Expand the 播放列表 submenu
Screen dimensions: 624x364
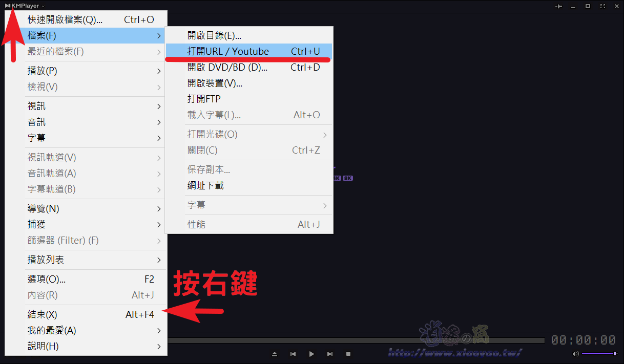coord(86,260)
